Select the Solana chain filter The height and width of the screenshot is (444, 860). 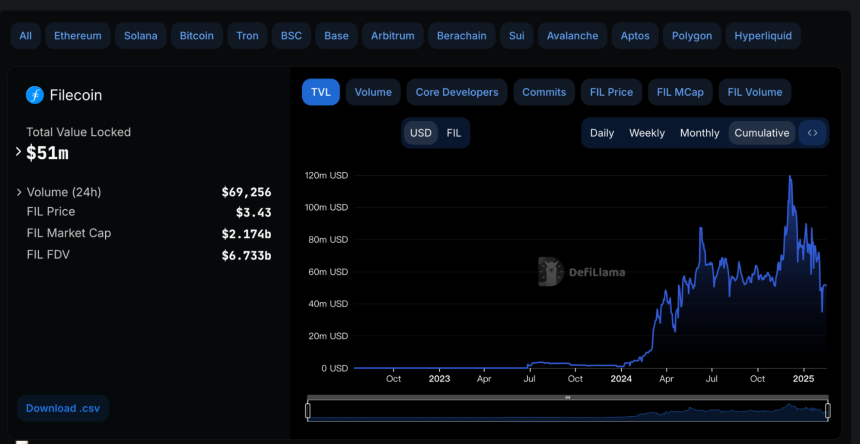[140, 36]
